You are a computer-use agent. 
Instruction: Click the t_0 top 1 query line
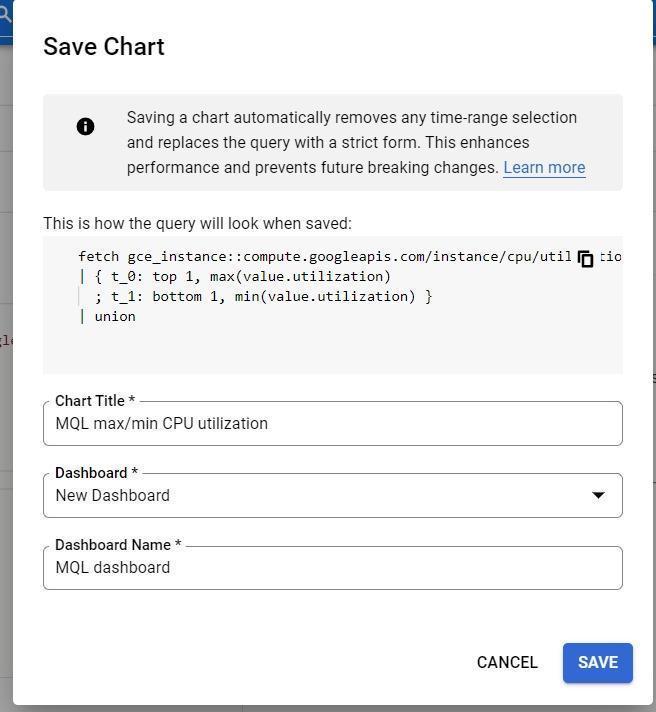[x=235, y=277]
